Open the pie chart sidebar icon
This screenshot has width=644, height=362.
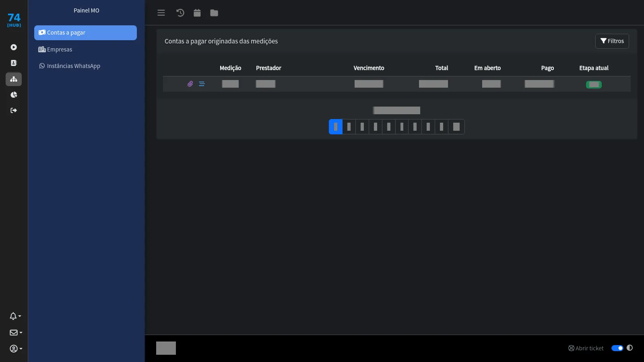14,95
